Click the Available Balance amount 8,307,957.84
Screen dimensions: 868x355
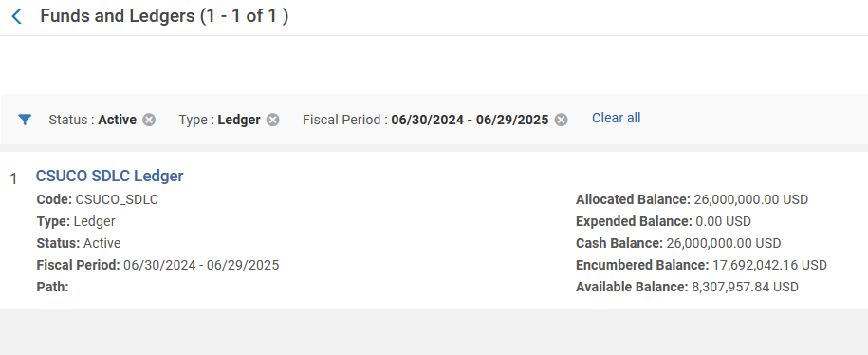[745, 287]
